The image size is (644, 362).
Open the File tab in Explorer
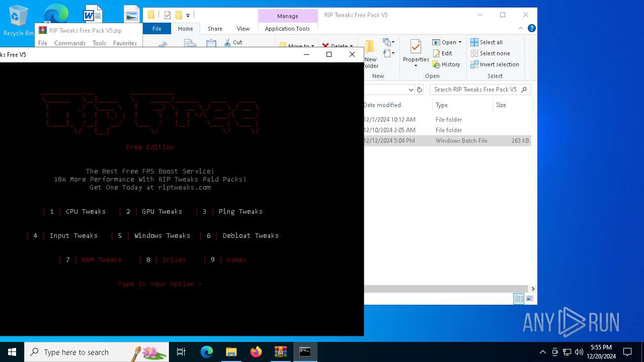[x=157, y=29]
